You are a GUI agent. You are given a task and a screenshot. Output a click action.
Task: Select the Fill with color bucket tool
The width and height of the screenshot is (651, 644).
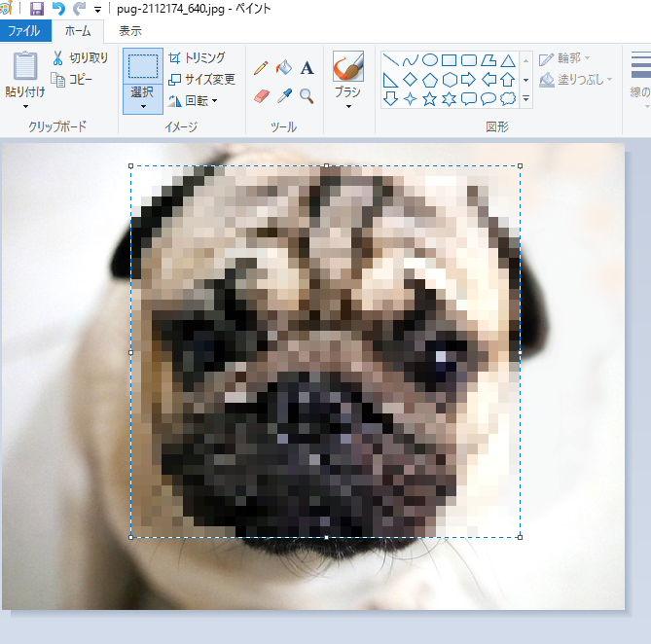(x=284, y=68)
